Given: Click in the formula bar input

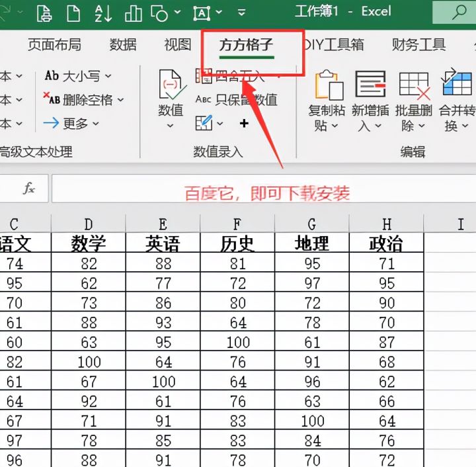Looking at the screenshot, I should [x=264, y=188].
